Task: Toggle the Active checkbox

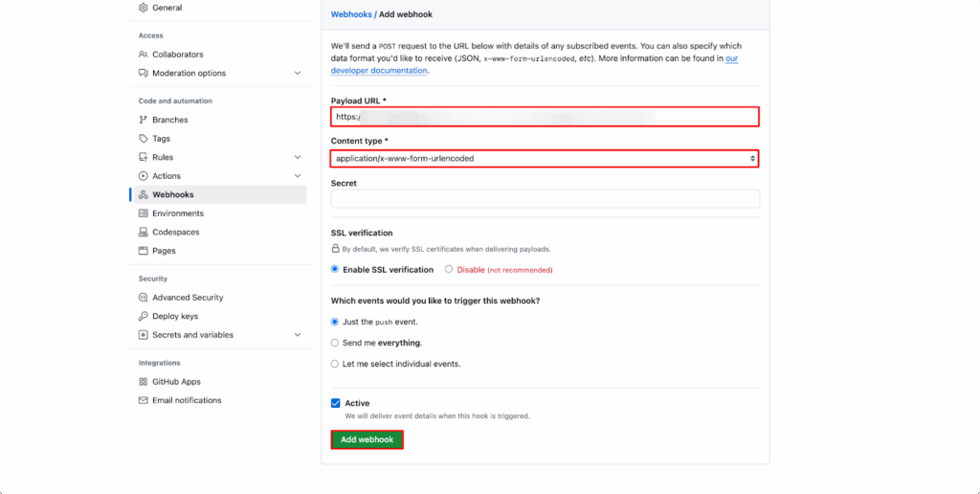Action: pos(336,403)
